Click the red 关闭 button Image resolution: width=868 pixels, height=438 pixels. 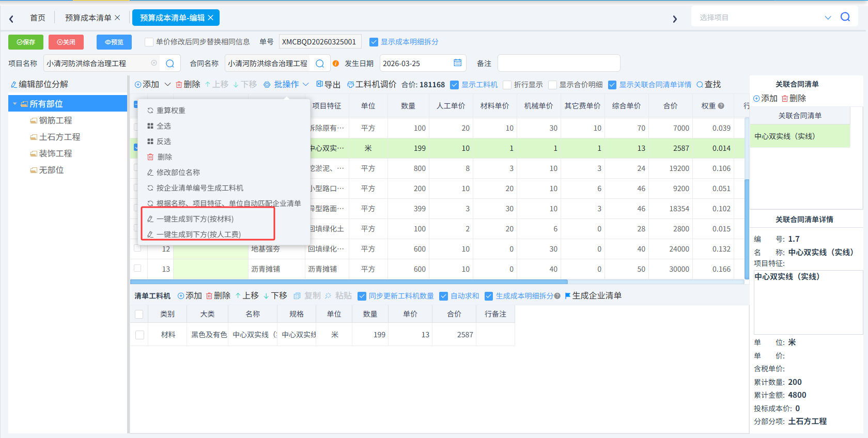(66, 42)
